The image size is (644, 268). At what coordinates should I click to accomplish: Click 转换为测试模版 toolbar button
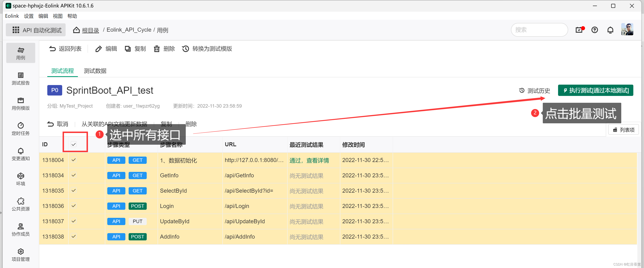click(x=207, y=49)
